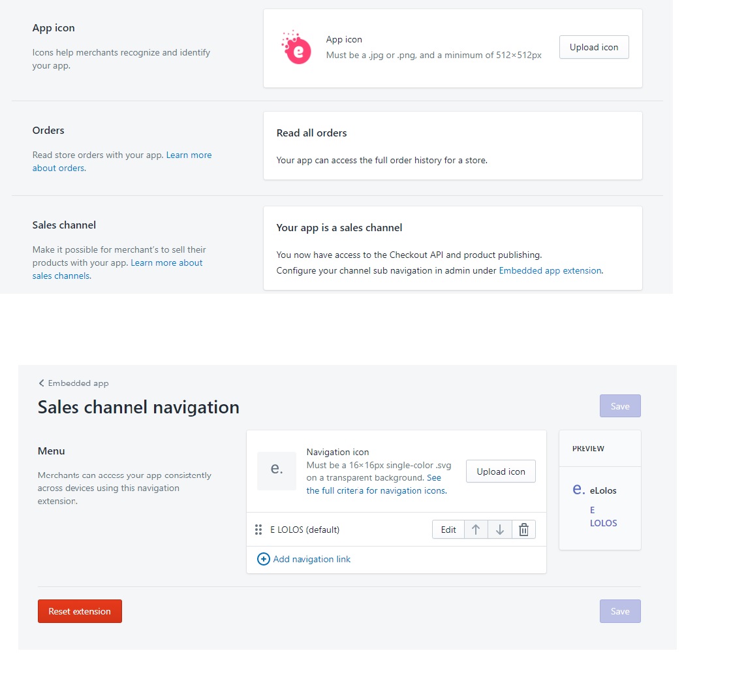Viewport: 731px width, 700px height.
Task: Select E LOLOS sub-link in the preview
Action: (602, 517)
